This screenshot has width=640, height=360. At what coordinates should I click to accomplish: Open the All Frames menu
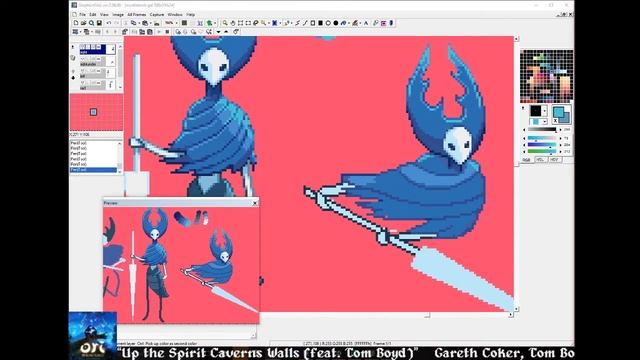pos(137,14)
